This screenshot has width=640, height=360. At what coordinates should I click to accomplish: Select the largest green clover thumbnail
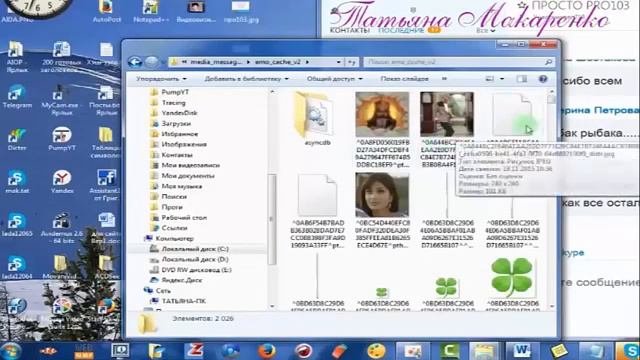click(512, 278)
